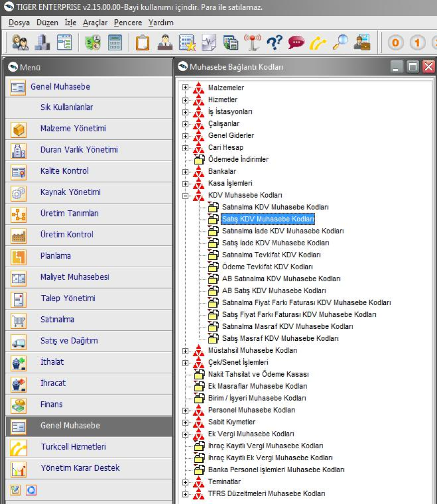The height and width of the screenshot is (504, 437).
Task: Click the table-with-star toolbar icon
Action: point(187,42)
